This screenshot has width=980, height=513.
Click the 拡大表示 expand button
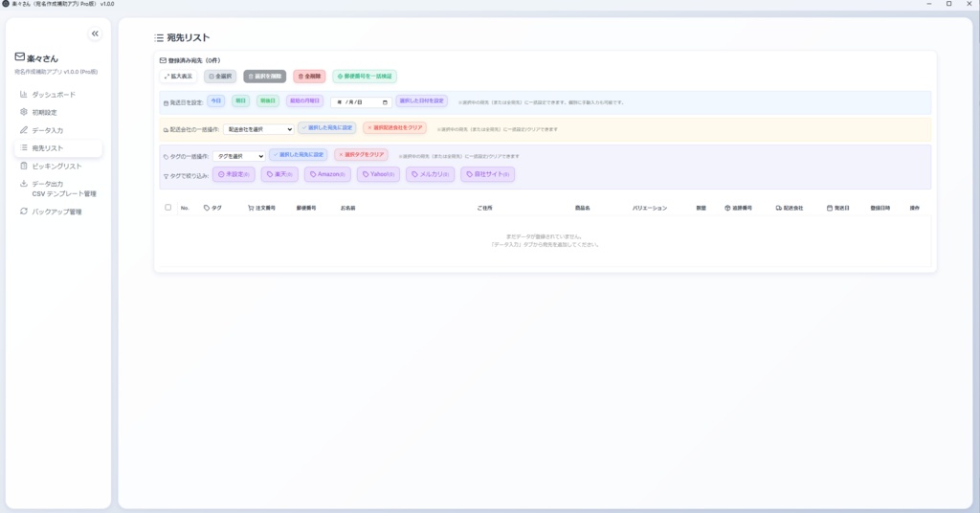tap(178, 77)
